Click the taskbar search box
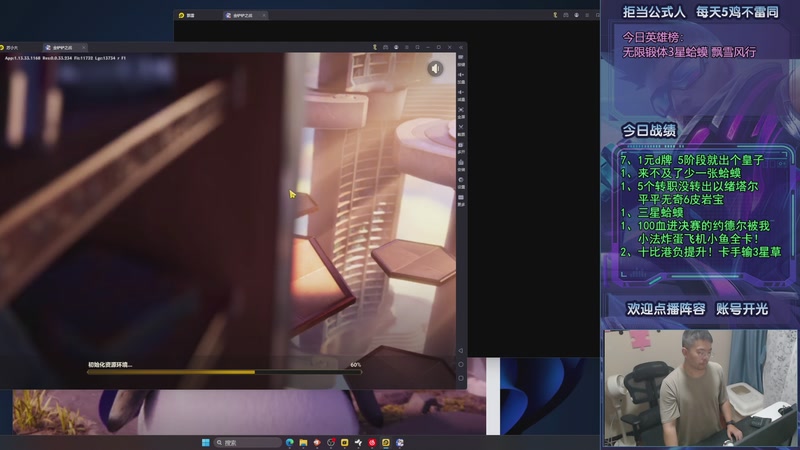Viewport: 800px width, 450px height. 247,442
